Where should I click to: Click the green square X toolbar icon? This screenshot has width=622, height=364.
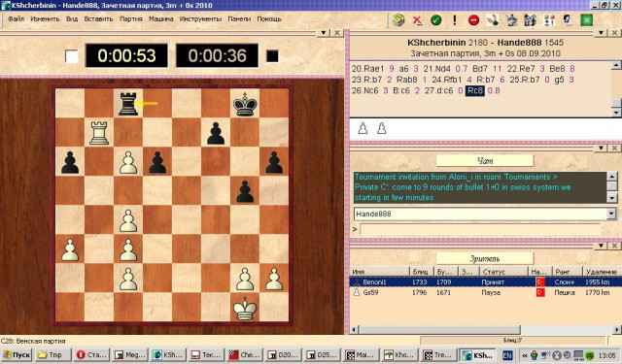click(586, 19)
